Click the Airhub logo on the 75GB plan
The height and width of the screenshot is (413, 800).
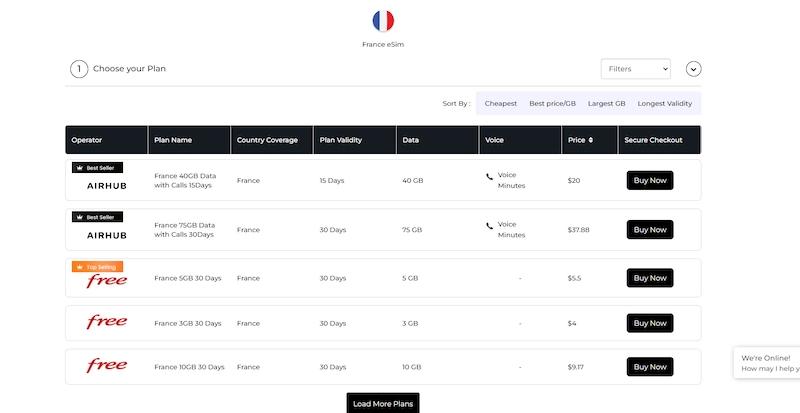click(107, 235)
